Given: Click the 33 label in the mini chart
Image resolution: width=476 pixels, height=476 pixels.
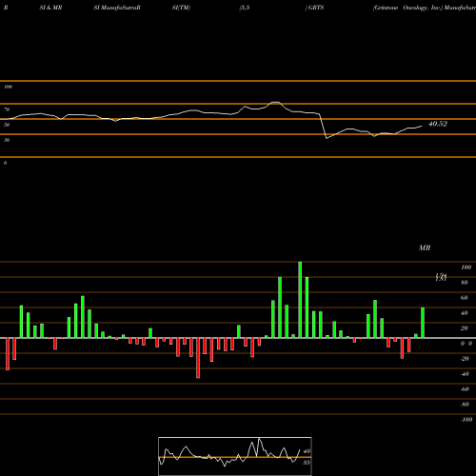Looking at the screenshot, I should click(307, 463).
